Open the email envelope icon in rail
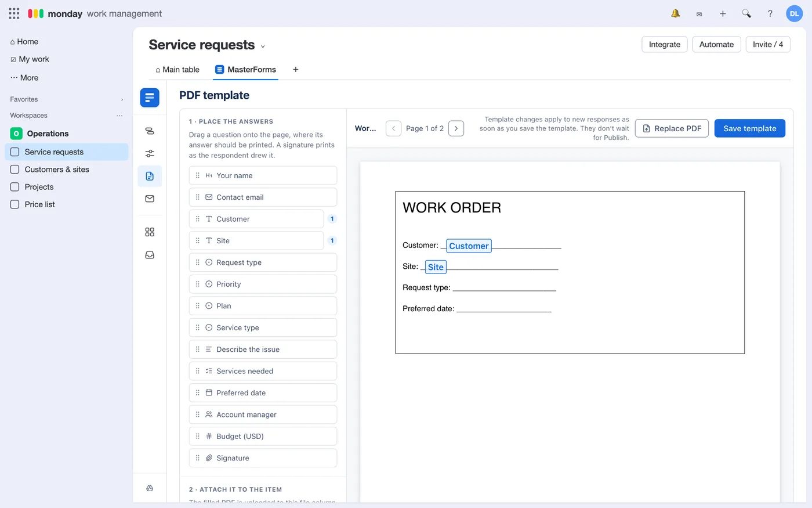812x508 pixels. pos(150,199)
